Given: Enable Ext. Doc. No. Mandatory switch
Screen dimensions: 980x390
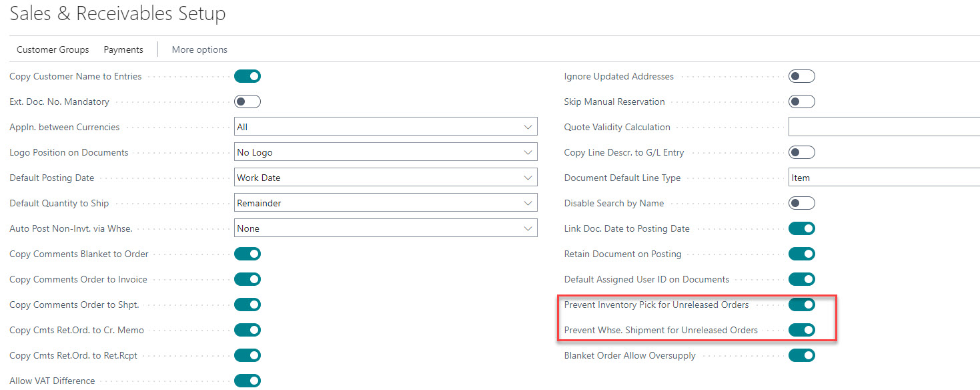Looking at the screenshot, I should 247,102.
